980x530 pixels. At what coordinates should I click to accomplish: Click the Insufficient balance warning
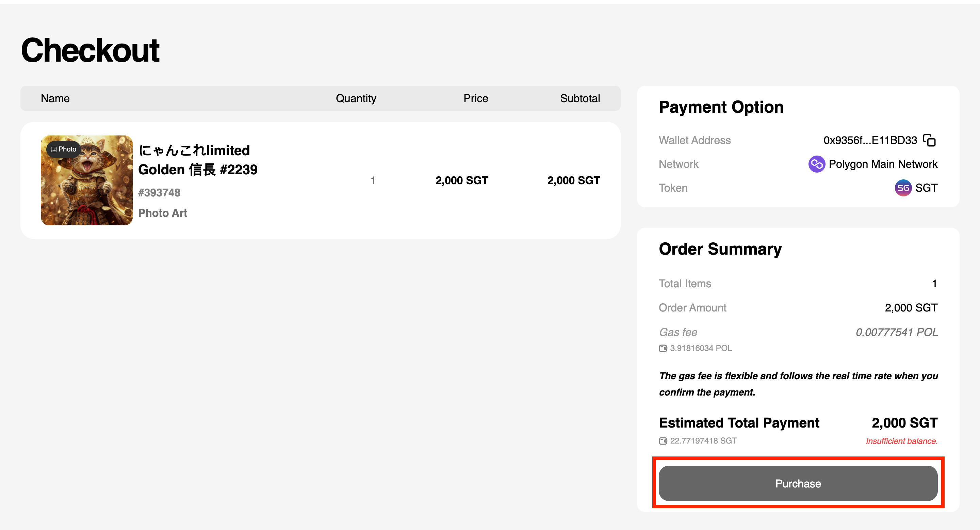coord(902,441)
